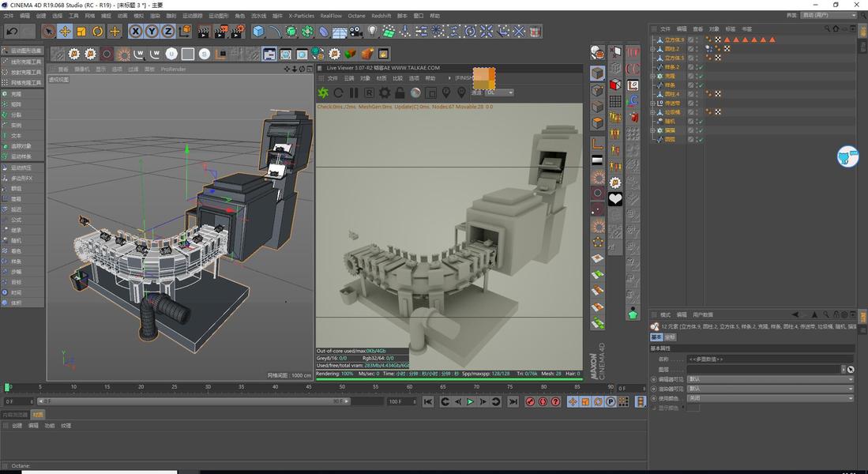Activate the Scale tool

click(x=81, y=32)
